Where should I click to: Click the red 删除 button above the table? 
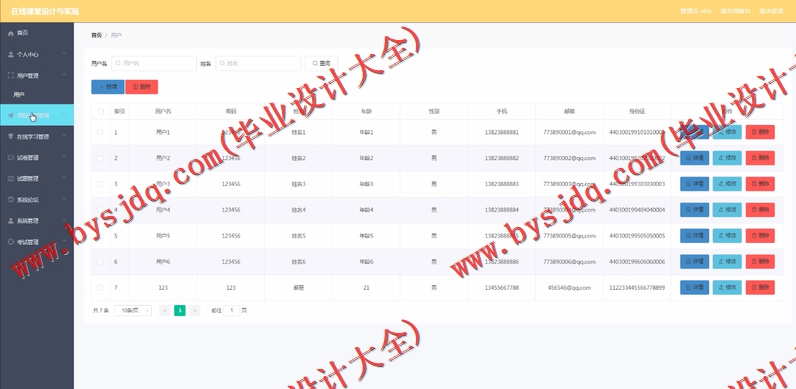(142, 87)
